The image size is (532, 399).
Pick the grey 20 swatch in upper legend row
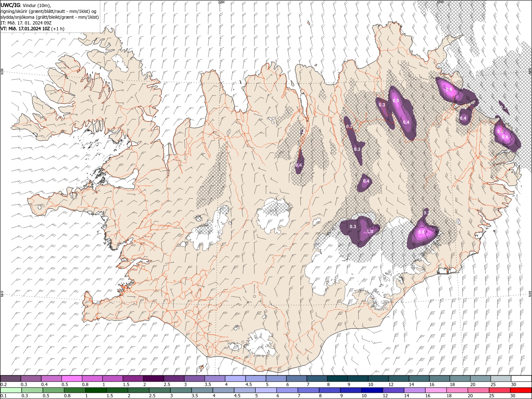(x=480, y=379)
